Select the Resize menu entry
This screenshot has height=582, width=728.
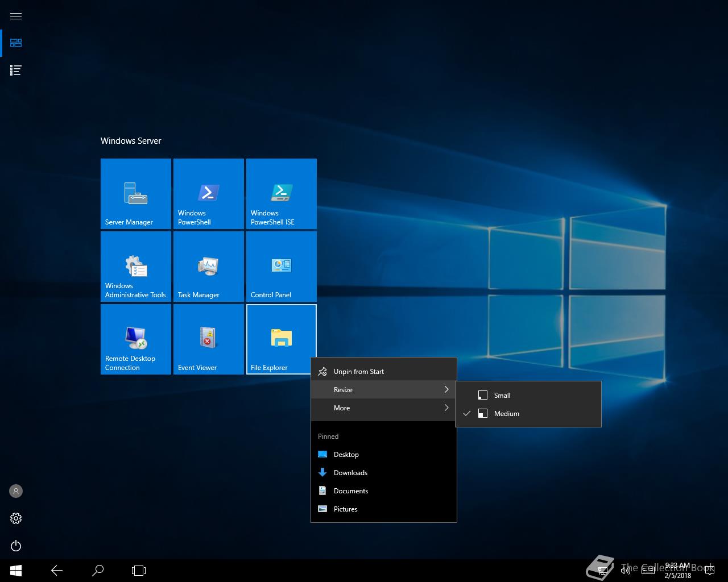[384, 390]
